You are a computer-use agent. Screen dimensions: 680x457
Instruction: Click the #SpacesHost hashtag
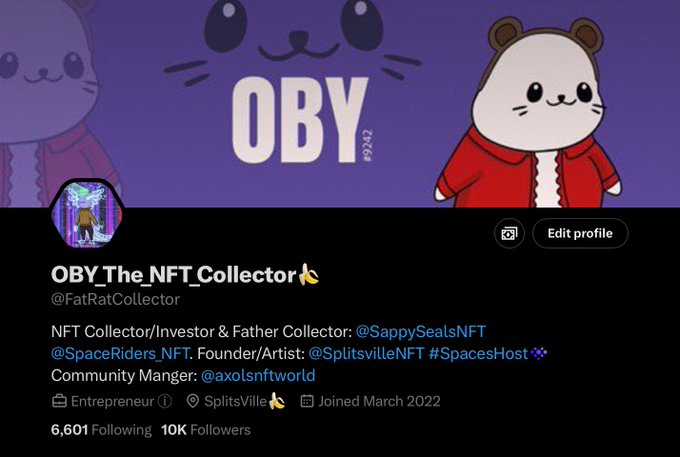478,354
